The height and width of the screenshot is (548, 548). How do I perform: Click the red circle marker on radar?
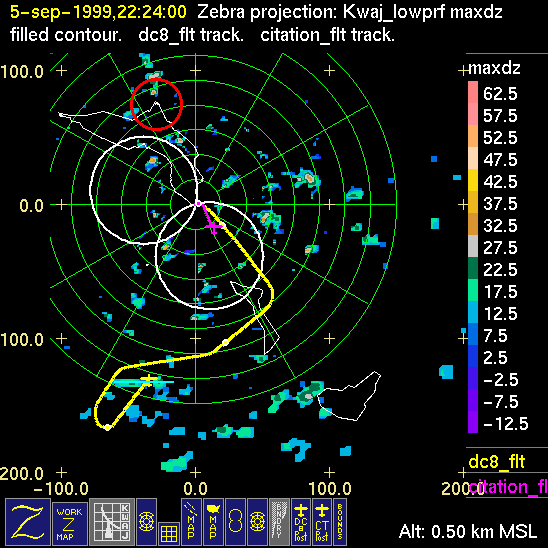(x=157, y=104)
